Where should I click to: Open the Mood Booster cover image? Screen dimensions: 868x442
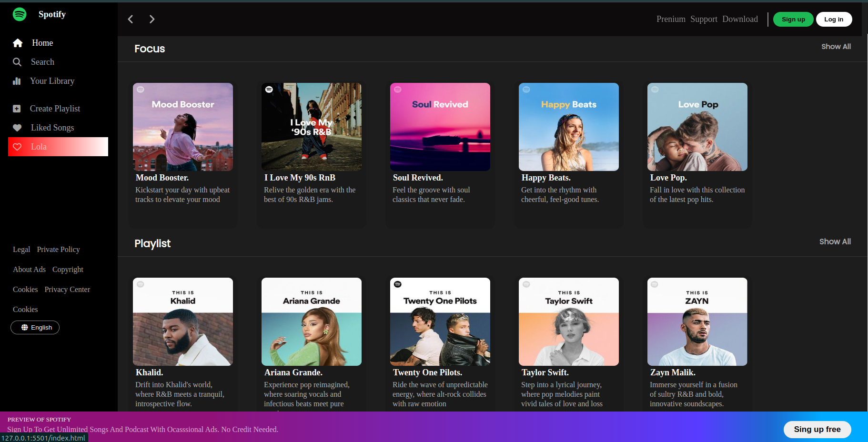point(183,127)
